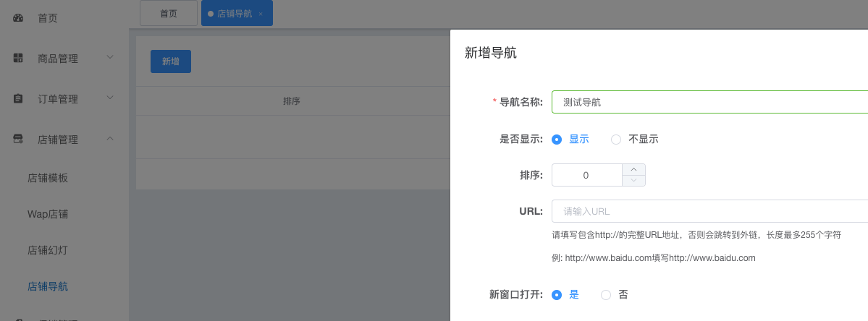The image size is (868, 321).
Task: Select the 不显示 radio option
Action: (634, 140)
